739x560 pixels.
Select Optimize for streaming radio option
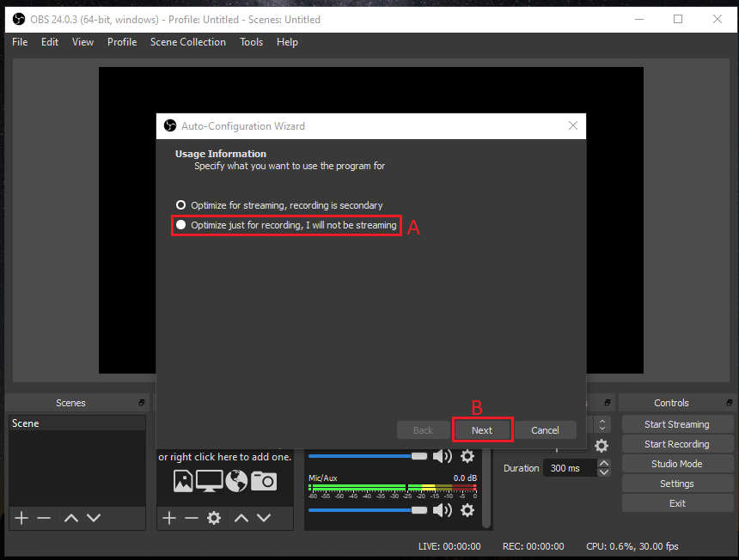pyautogui.click(x=180, y=205)
